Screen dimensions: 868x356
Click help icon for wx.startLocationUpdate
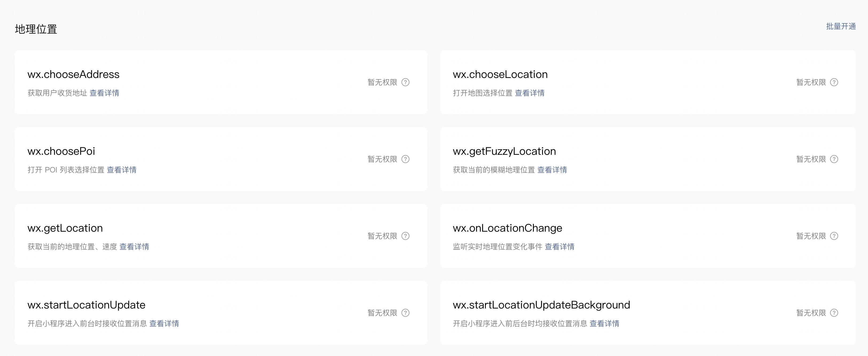click(406, 313)
